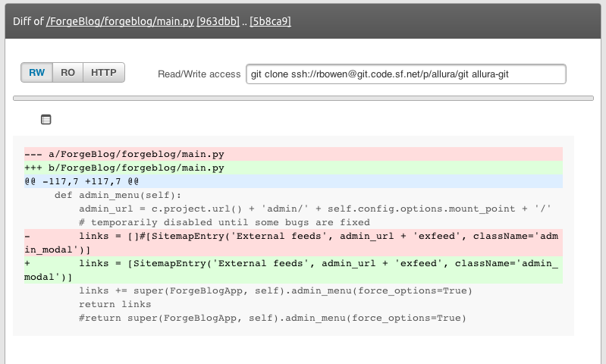Select the '+++ b/ForgeBlog' diff header line
Screen dimensions: 606x364
[124, 168]
